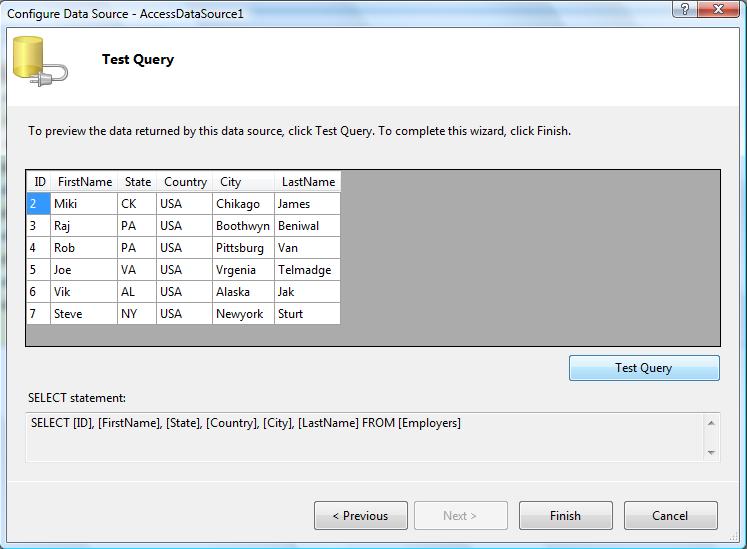Image resolution: width=747 pixels, height=549 pixels.
Task: Click the Test Query heading text
Action: pyautogui.click(x=138, y=60)
